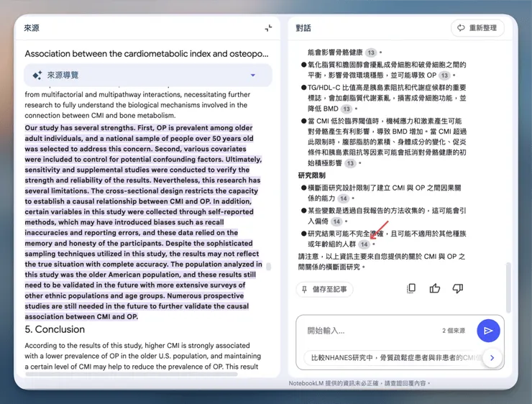Click the source title 'Association between the cardiometabolic index'

point(146,54)
